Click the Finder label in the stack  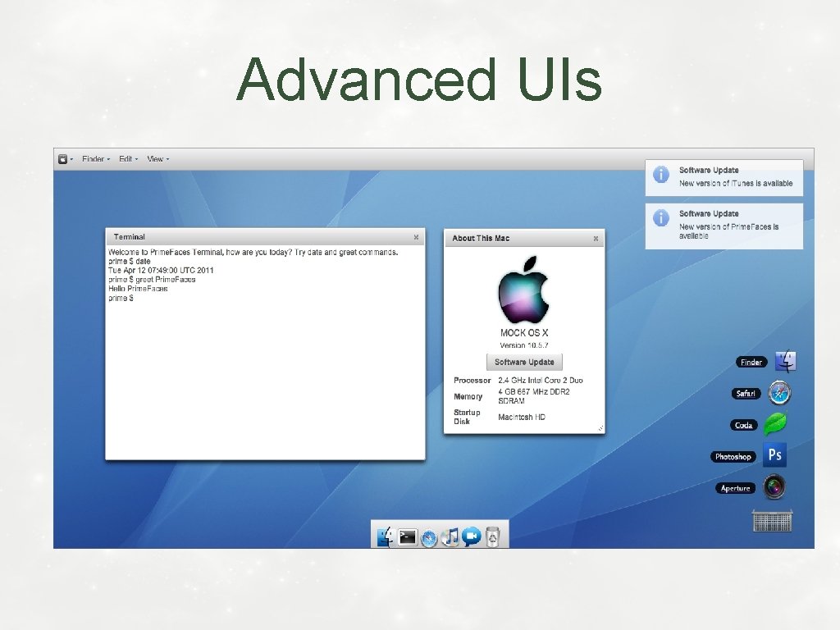pyautogui.click(x=751, y=362)
